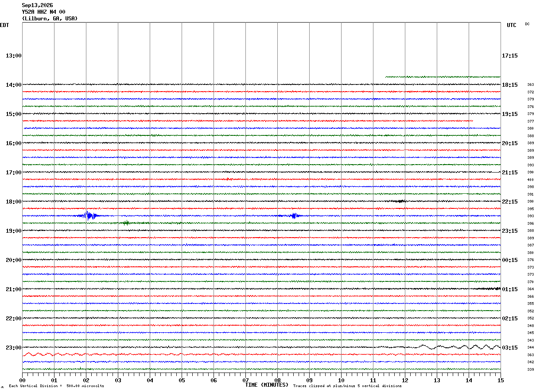Click the TIME (MINUTES) axis title
Screen dimensions: 536x392
[267, 385]
